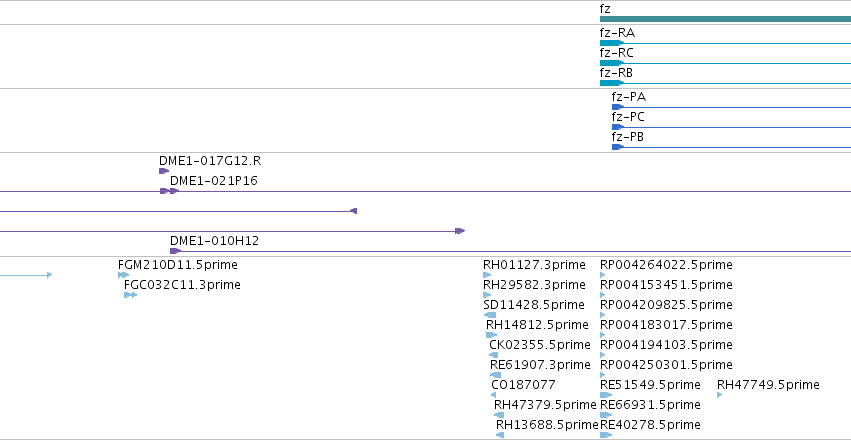Click the RE51549.5prime EST glyph

pyautogui.click(x=606, y=395)
